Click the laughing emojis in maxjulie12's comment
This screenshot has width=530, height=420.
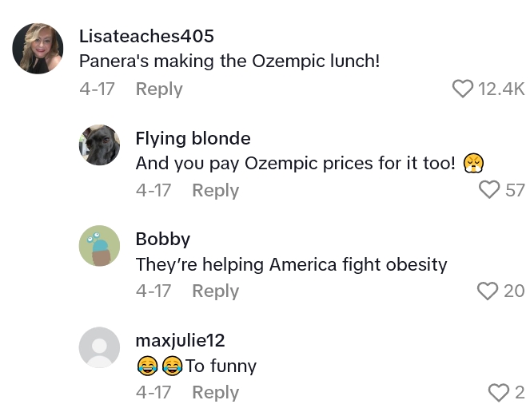[159, 367]
